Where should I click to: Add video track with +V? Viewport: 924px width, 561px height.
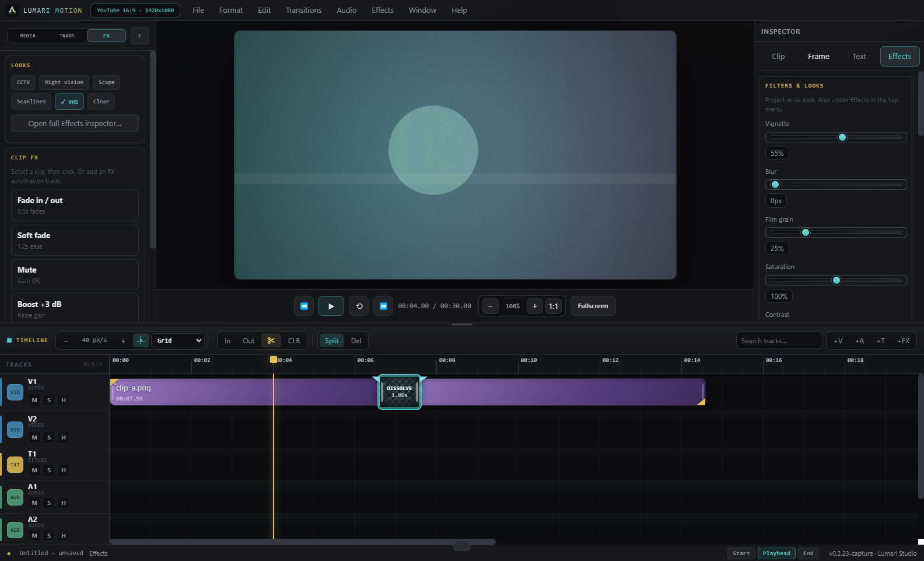pos(838,341)
